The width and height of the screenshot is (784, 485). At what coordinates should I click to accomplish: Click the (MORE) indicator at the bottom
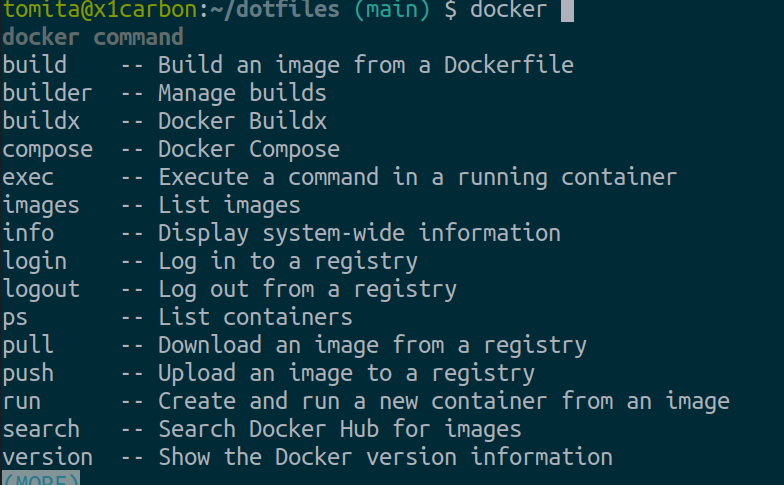pyautogui.click(x=40, y=479)
